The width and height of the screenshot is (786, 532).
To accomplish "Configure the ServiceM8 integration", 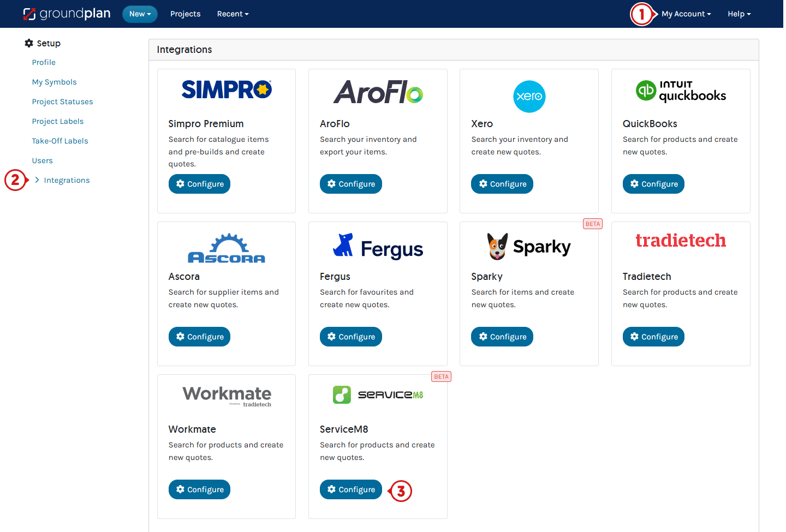I will click(x=351, y=489).
